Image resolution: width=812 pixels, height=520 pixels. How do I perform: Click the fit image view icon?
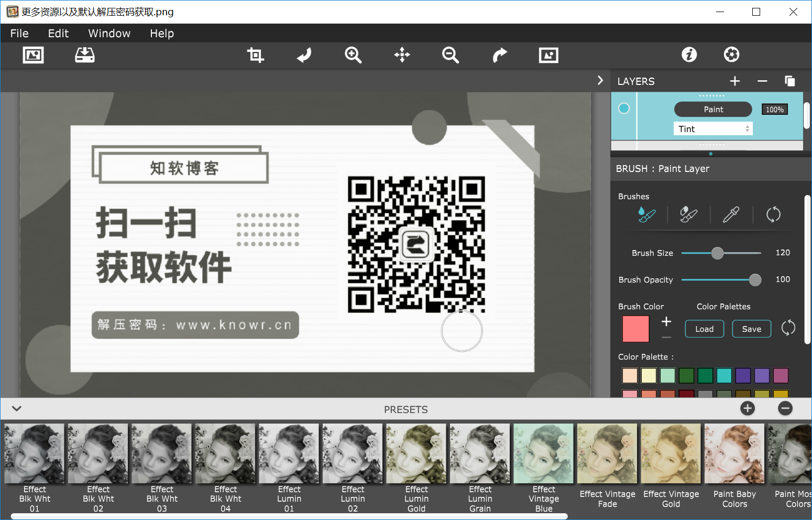[x=548, y=55]
